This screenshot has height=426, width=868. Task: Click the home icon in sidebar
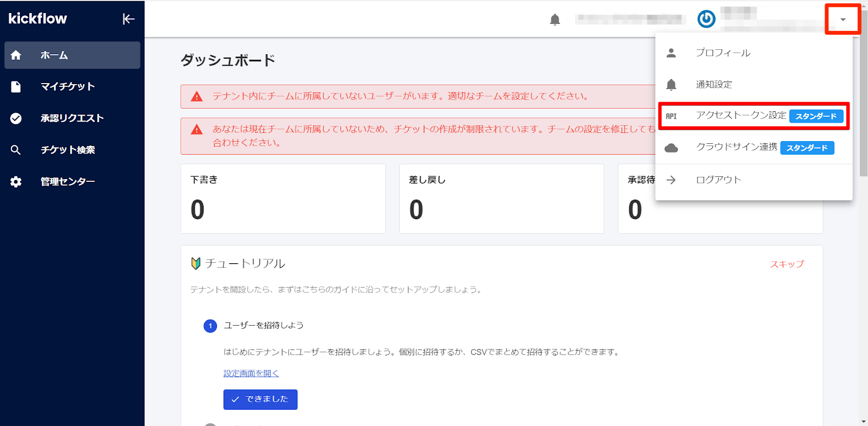16,55
